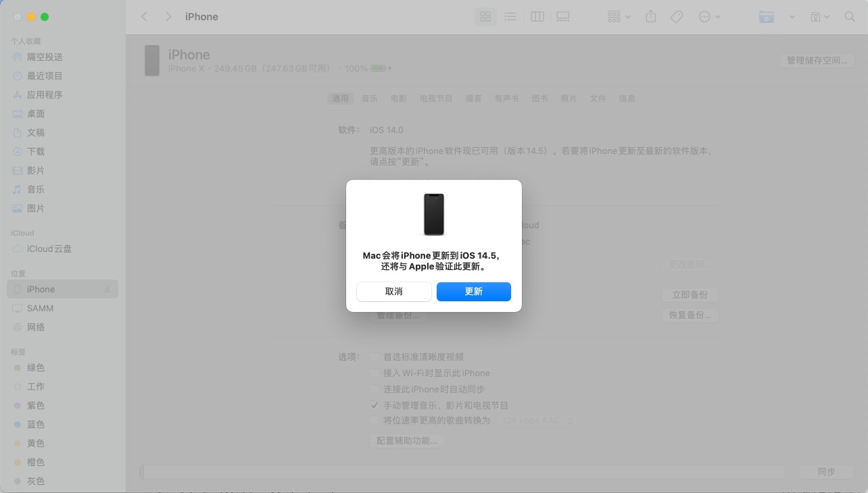Go forward with the toolbar forward arrow
Image resolution: width=868 pixels, height=493 pixels.
[168, 17]
